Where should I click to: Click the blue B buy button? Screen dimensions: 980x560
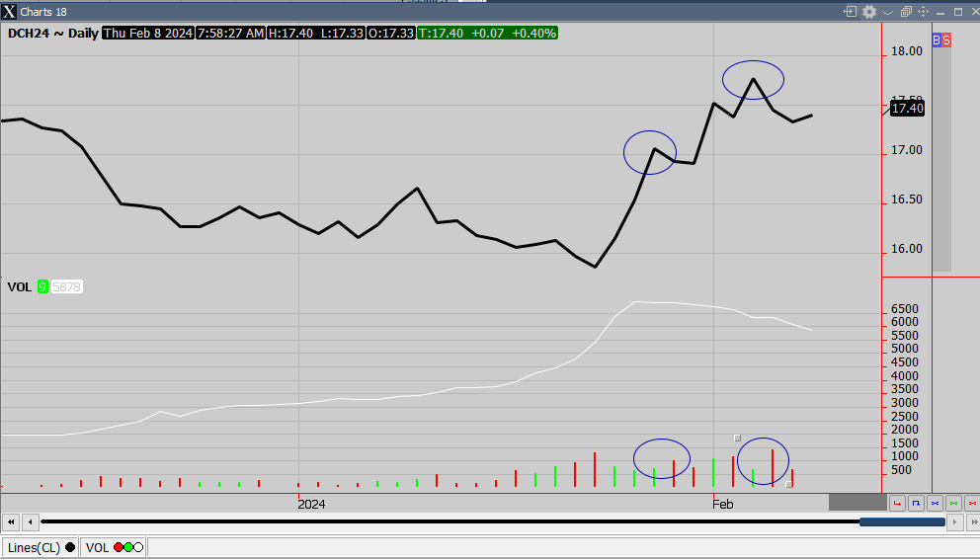937,40
